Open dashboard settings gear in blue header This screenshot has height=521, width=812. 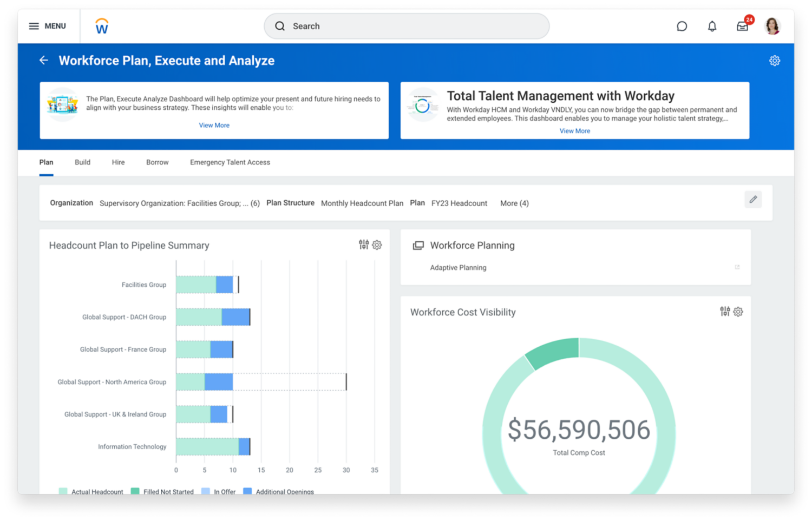tap(774, 61)
